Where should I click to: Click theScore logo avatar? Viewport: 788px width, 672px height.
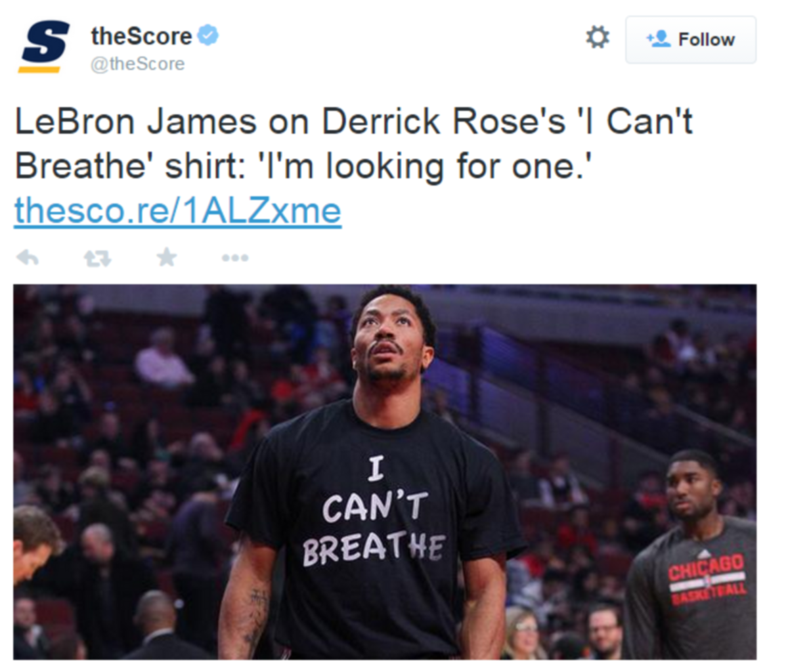coord(44,46)
